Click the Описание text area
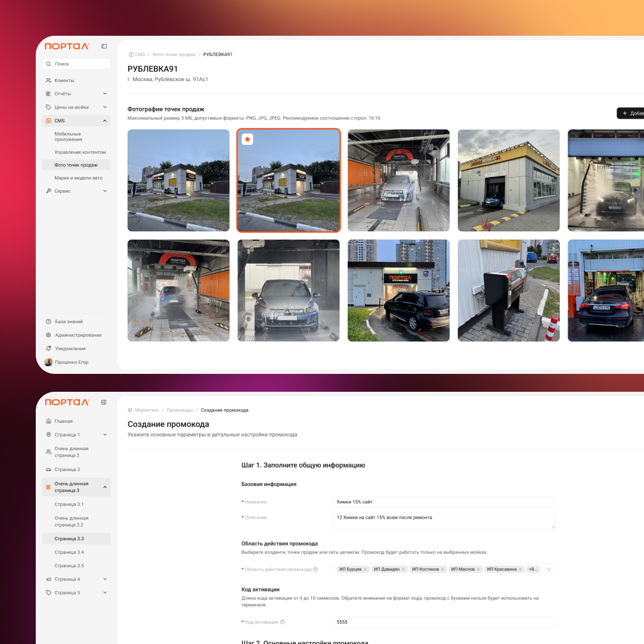This screenshot has width=644, height=644. pyautogui.click(x=444, y=521)
